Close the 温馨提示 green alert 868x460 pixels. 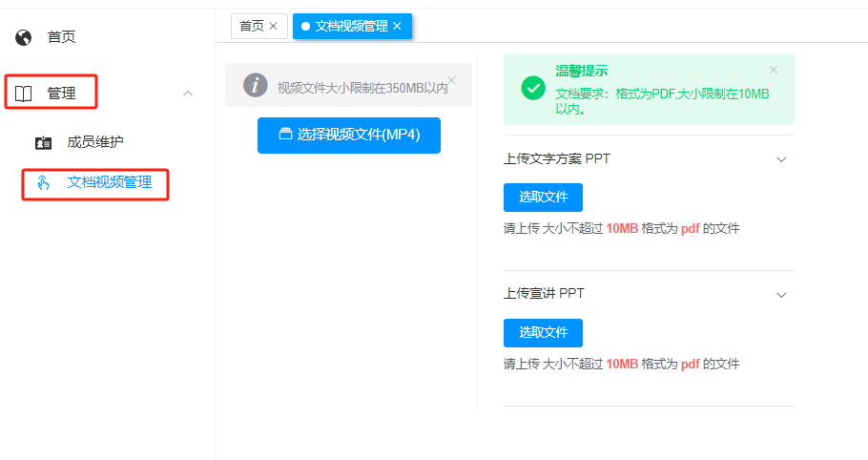point(774,70)
